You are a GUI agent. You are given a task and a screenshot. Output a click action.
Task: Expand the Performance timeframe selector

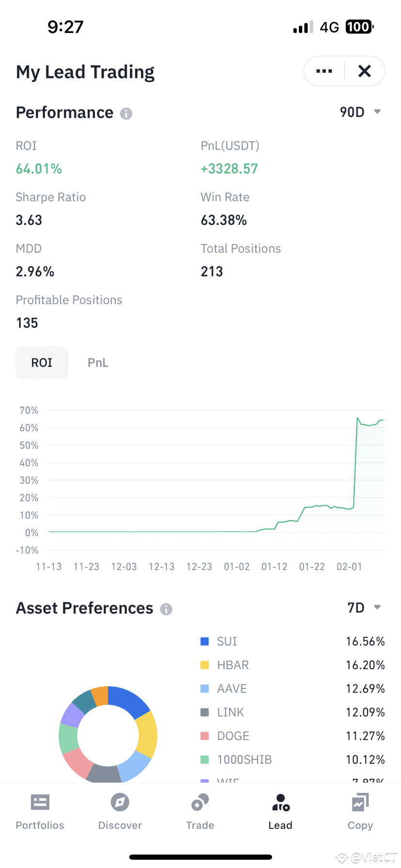[361, 112]
